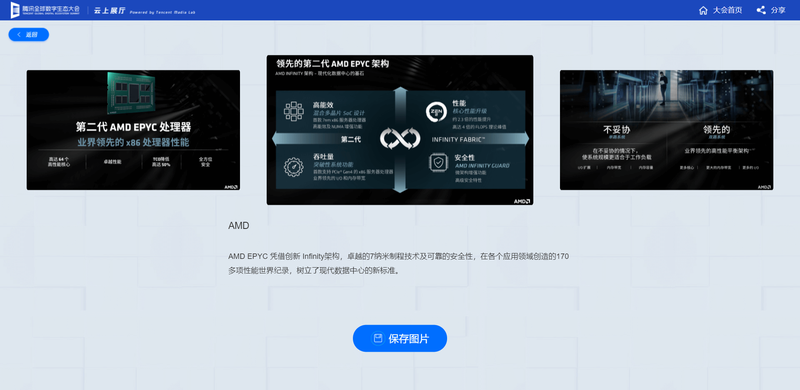Viewport: 800px width, 390px height.
Task: Click the 领先的第二代 AMD EPYC 架构 heading
Action: point(333,64)
